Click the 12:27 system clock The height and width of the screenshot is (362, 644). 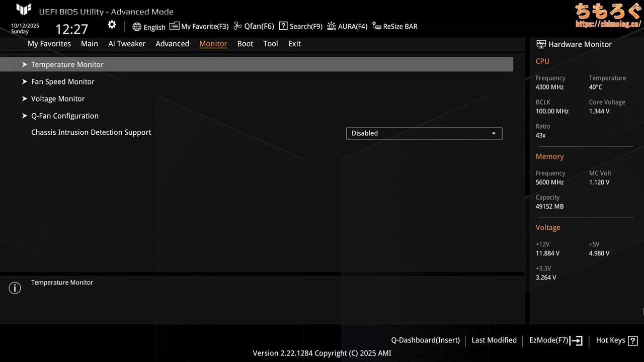[x=71, y=29]
